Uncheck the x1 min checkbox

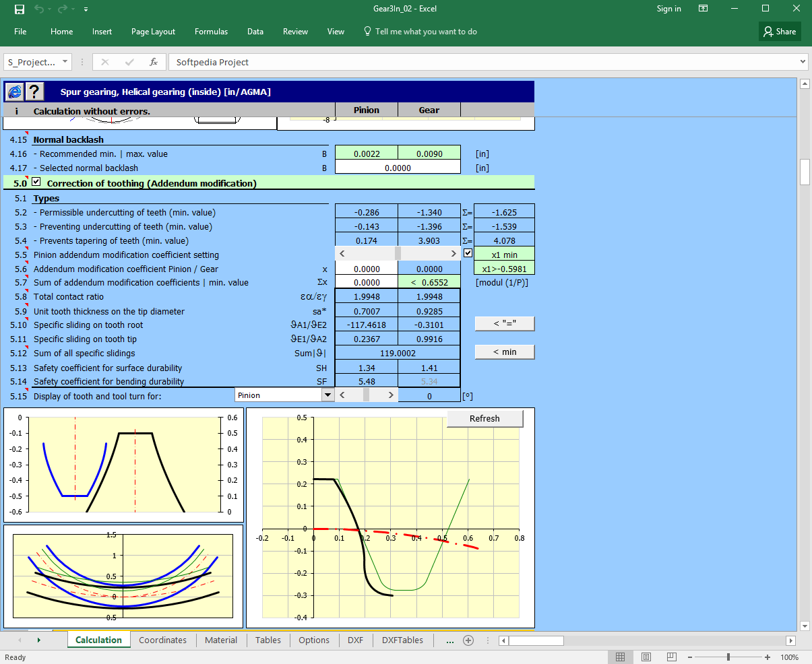click(467, 253)
